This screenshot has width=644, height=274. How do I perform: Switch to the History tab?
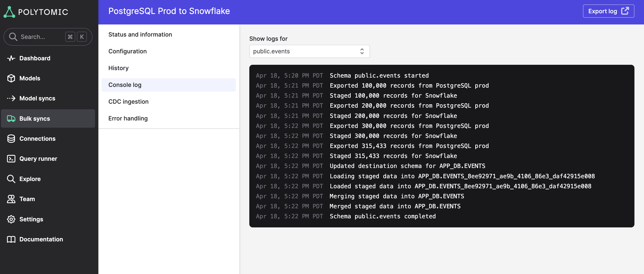118,68
